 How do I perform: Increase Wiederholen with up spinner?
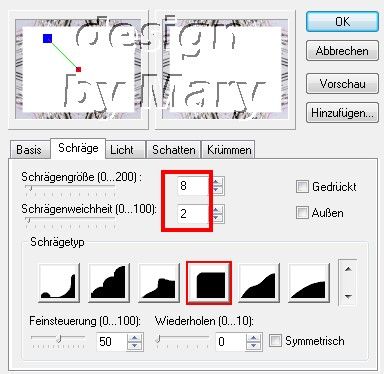click(x=254, y=337)
